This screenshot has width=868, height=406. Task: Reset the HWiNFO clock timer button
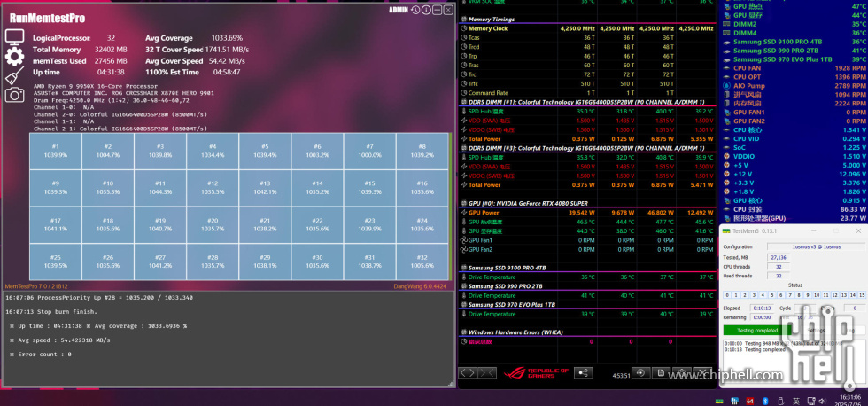641,373
